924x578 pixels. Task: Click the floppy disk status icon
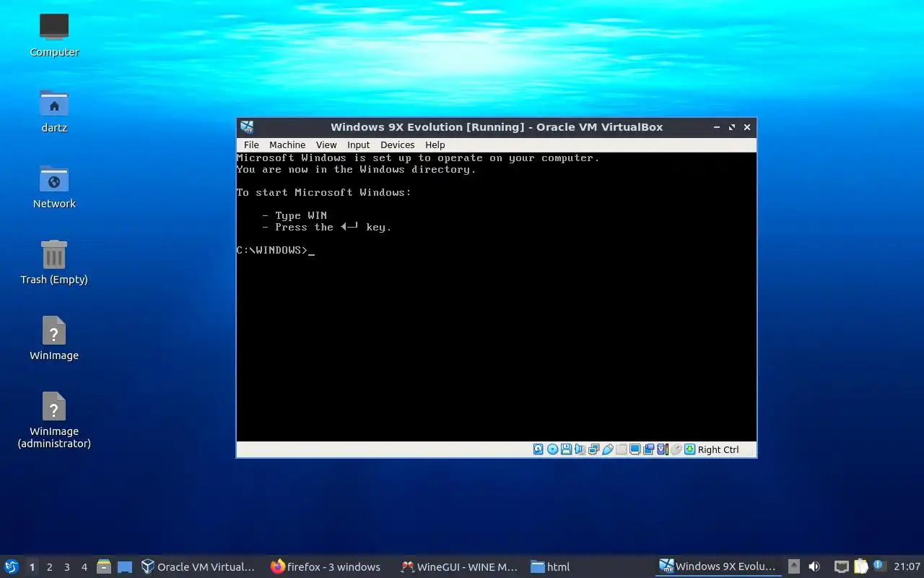pyautogui.click(x=566, y=449)
